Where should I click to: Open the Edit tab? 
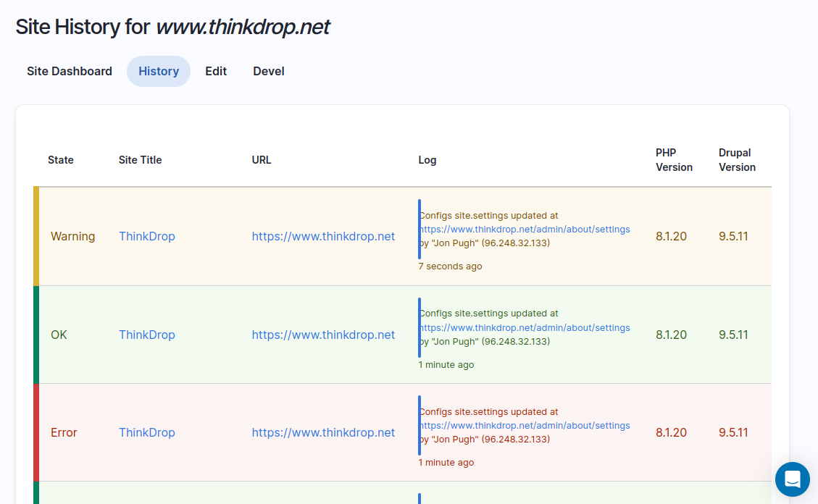click(215, 71)
